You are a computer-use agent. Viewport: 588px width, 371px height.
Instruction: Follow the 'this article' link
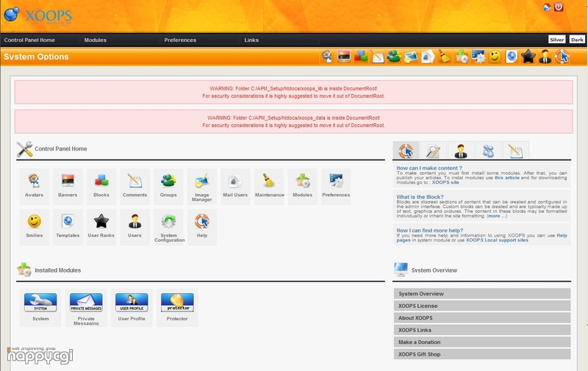[507, 178]
